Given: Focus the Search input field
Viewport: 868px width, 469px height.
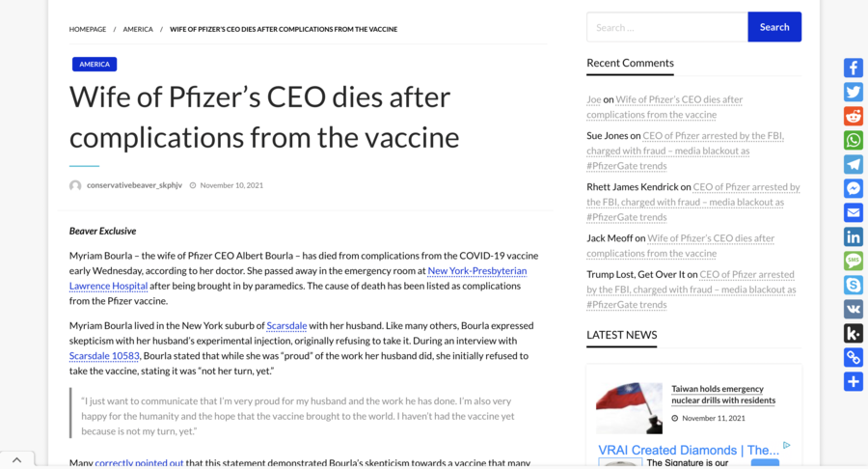Looking at the screenshot, I should pyautogui.click(x=666, y=27).
